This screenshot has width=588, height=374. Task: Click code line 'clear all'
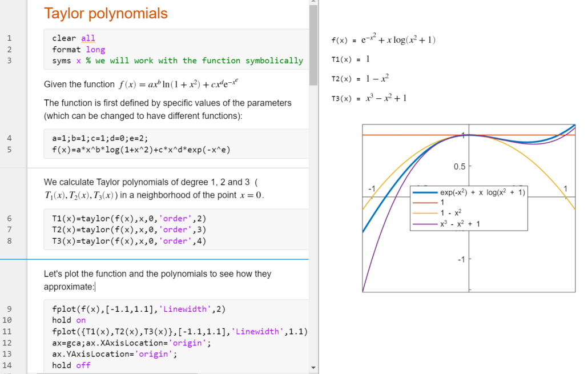coord(74,38)
